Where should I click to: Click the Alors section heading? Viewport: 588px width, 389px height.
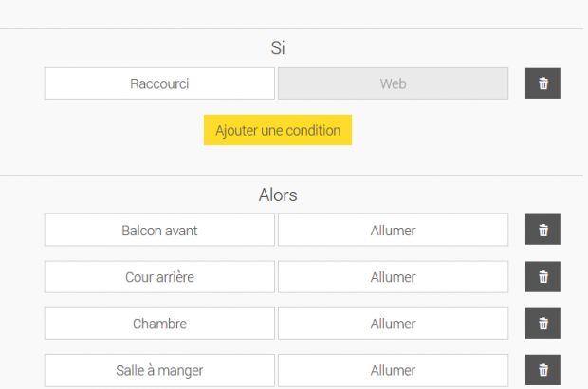[278, 195]
